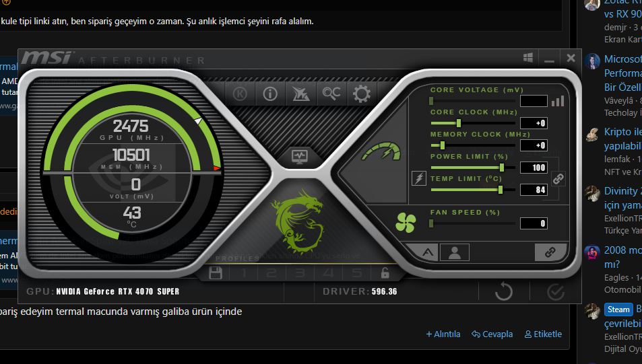The width and height of the screenshot is (642, 364).
Task: Click the Etiketle tag link
Action: click(544, 334)
